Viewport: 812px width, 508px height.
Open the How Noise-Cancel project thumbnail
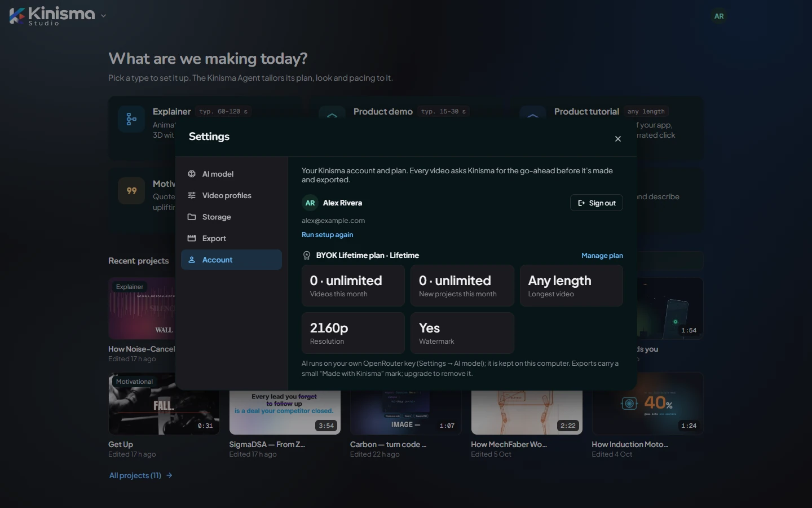(x=142, y=308)
